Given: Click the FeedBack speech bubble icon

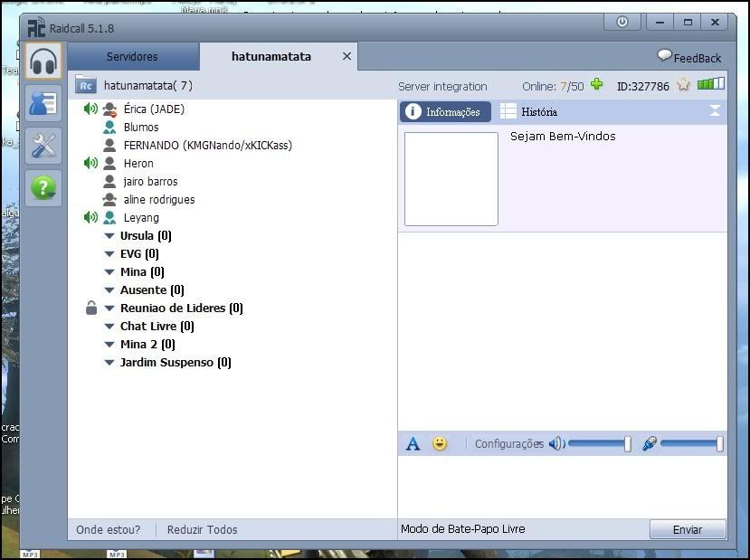Looking at the screenshot, I should click(x=664, y=56).
